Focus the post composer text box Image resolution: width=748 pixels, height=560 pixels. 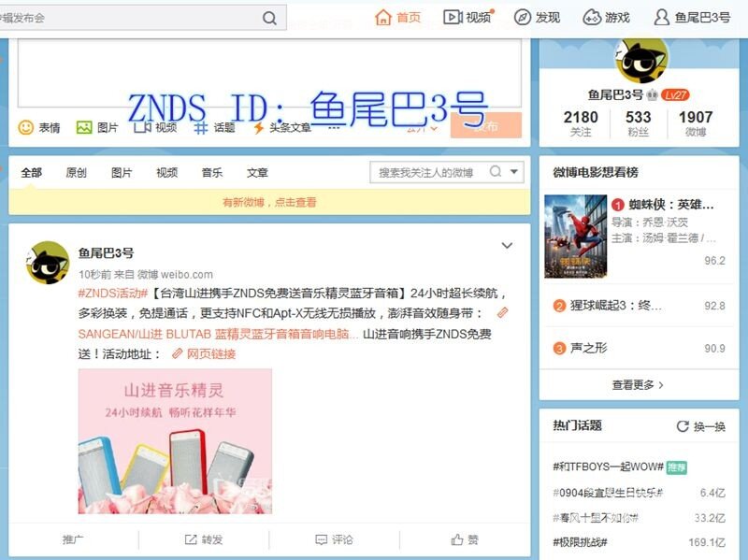(x=269, y=73)
